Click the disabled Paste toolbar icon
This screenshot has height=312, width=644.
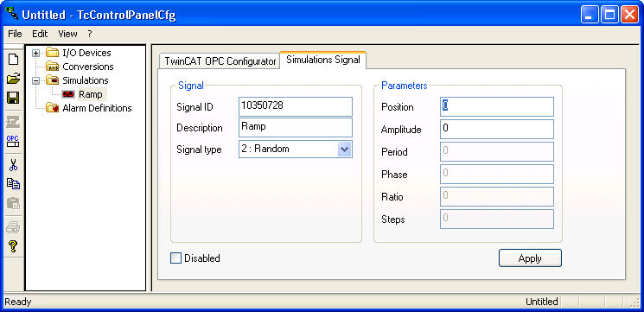point(14,203)
